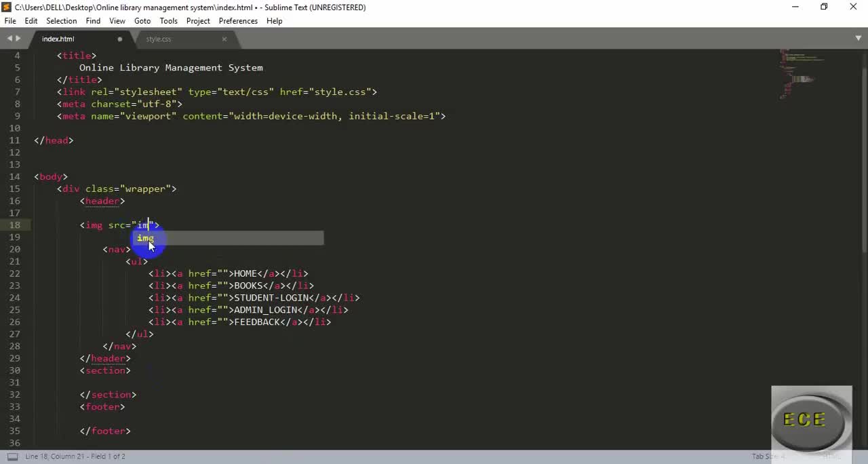Click the opening ul tag

tap(136, 262)
